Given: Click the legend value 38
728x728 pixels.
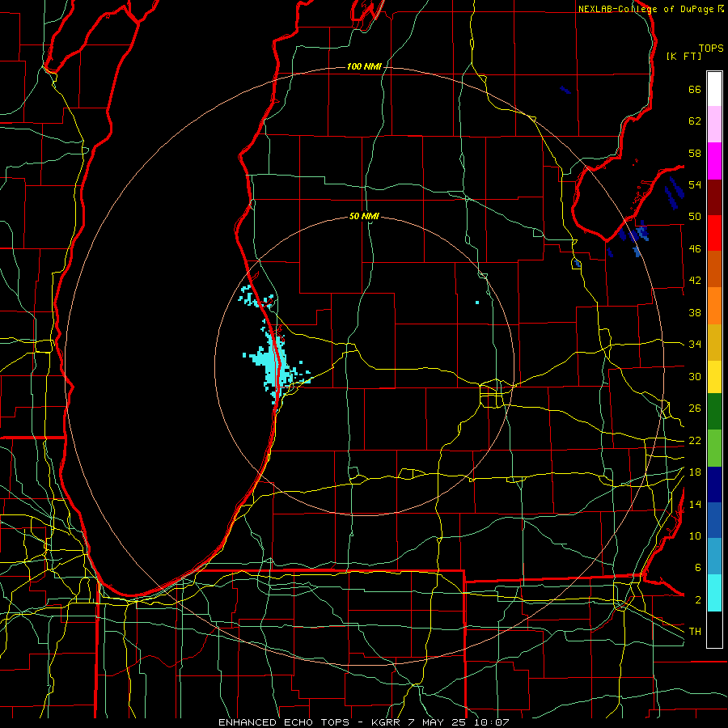Looking at the screenshot, I should click(x=695, y=312).
